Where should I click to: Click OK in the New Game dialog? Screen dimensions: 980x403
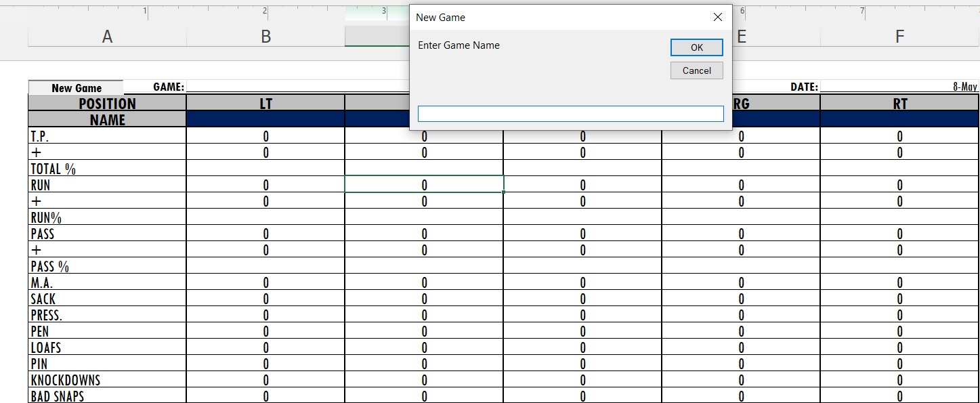pos(696,47)
